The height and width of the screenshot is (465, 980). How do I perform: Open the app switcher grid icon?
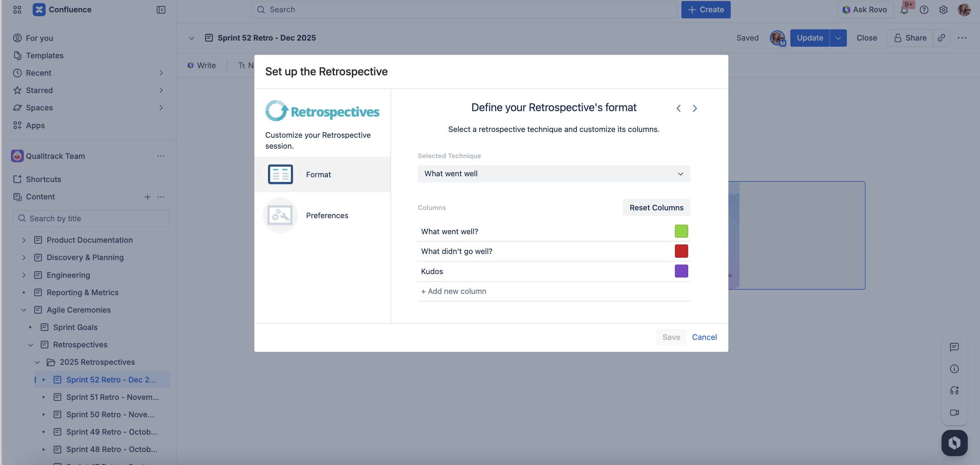click(17, 10)
